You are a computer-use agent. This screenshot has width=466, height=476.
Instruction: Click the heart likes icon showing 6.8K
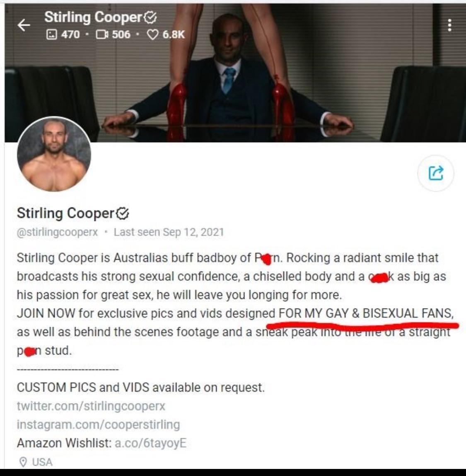[x=152, y=34]
